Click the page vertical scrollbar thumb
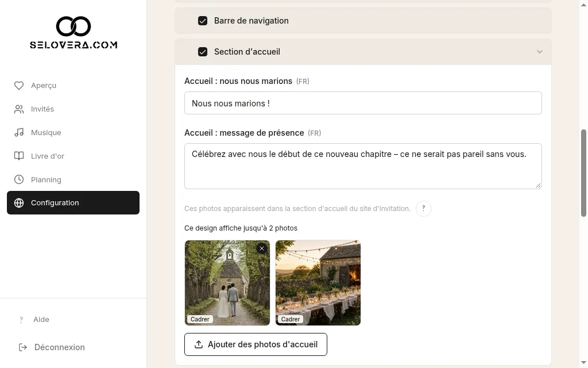 [x=583, y=173]
